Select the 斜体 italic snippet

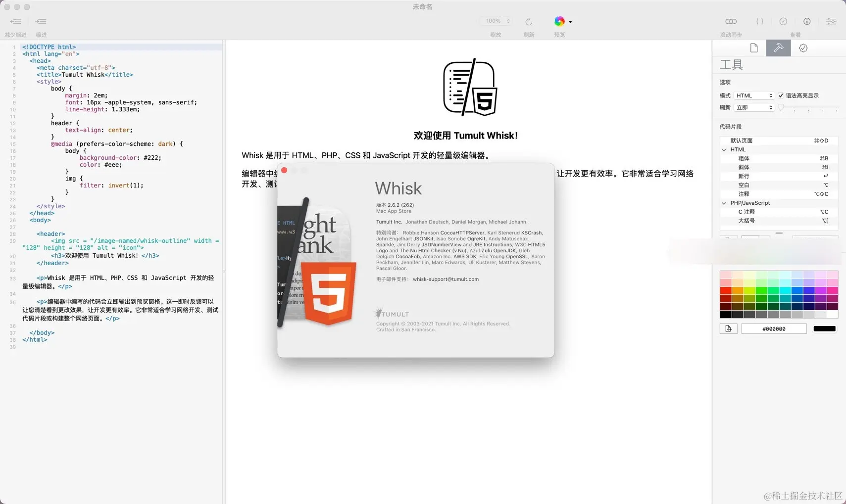779,167
